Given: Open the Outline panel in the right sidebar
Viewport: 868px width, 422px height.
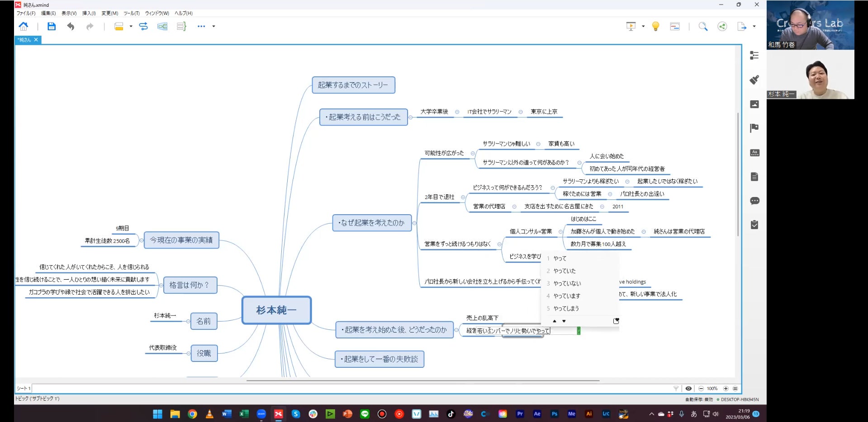Looking at the screenshot, I should coord(754,56).
